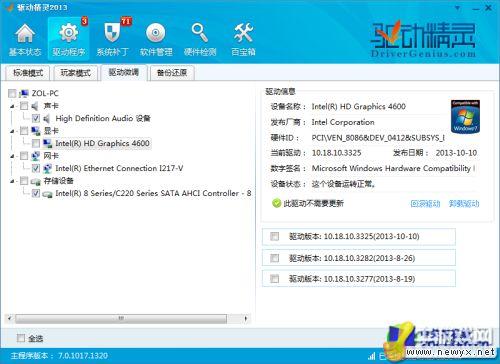
Task: Collapse the 声卡 tree node
Action: tap(12, 106)
